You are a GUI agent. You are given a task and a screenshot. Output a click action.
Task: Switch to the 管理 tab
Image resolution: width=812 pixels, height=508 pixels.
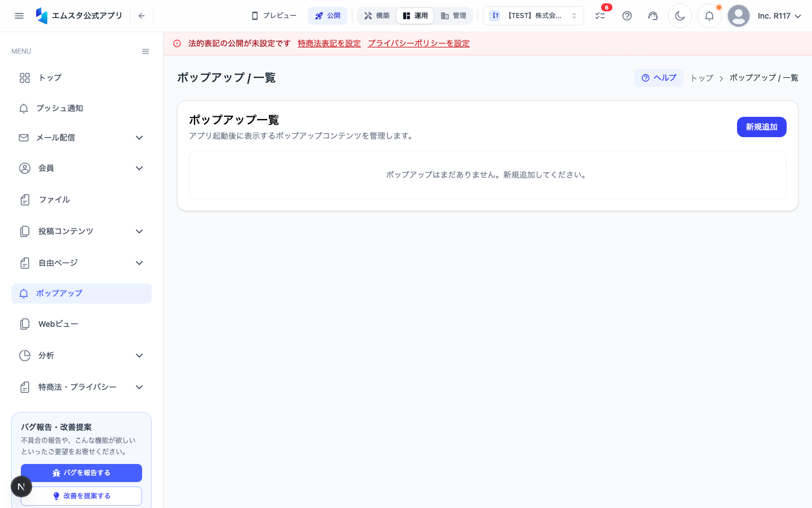(453, 16)
